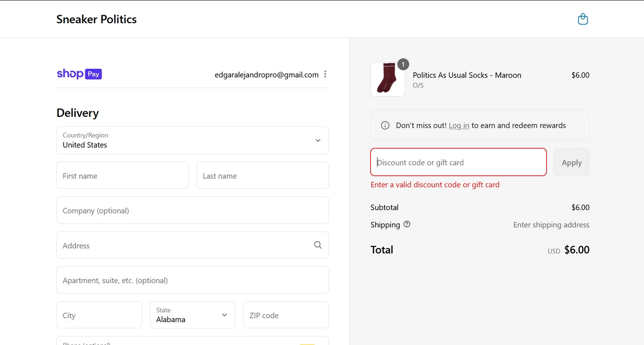Image resolution: width=644 pixels, height=345 pixels.
Task: Click the Enter shipping address text
Action: tap(551, 225)
